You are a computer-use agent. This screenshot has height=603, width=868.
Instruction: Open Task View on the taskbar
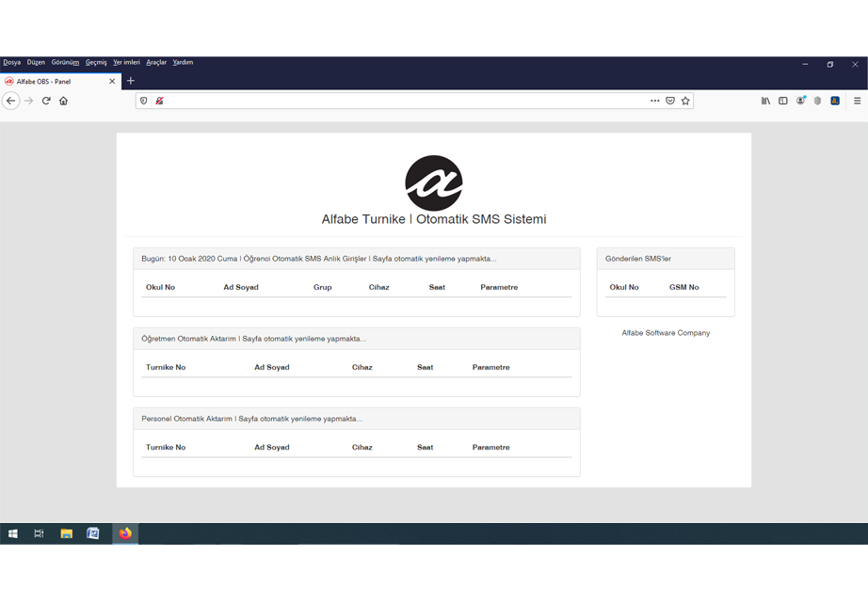coord(39,533)
